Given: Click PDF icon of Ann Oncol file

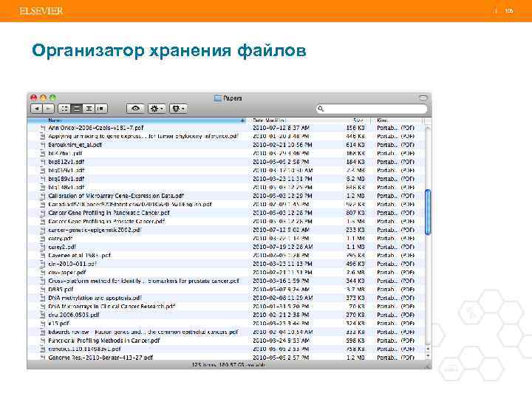Looking at the screenshot, I should coord(42,128).
